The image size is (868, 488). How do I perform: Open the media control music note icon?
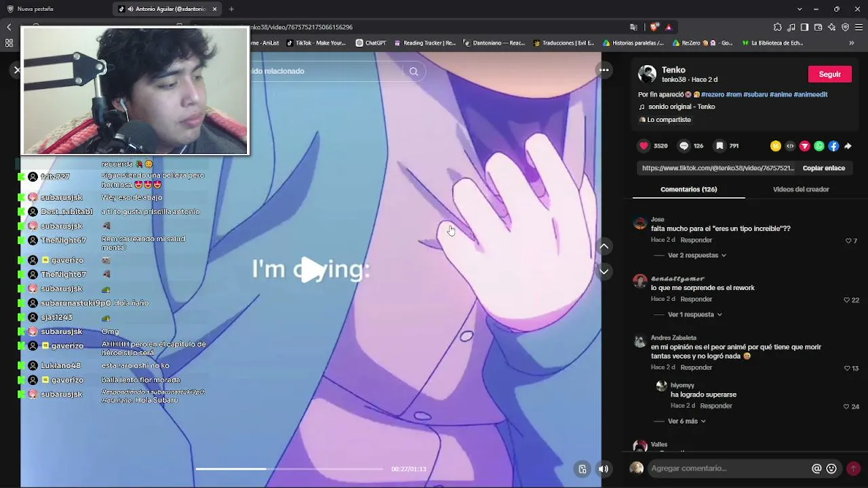click(x=791, y=27)
